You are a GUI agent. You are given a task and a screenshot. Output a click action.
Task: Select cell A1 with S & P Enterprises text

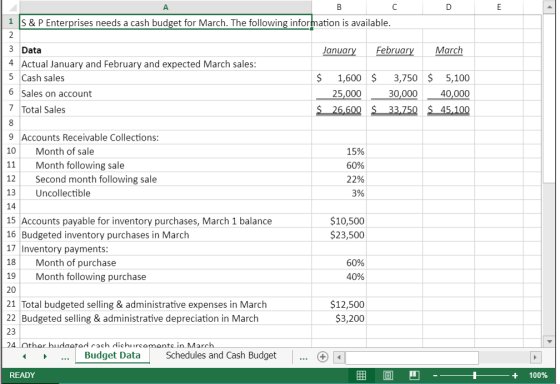coord(165,23)
